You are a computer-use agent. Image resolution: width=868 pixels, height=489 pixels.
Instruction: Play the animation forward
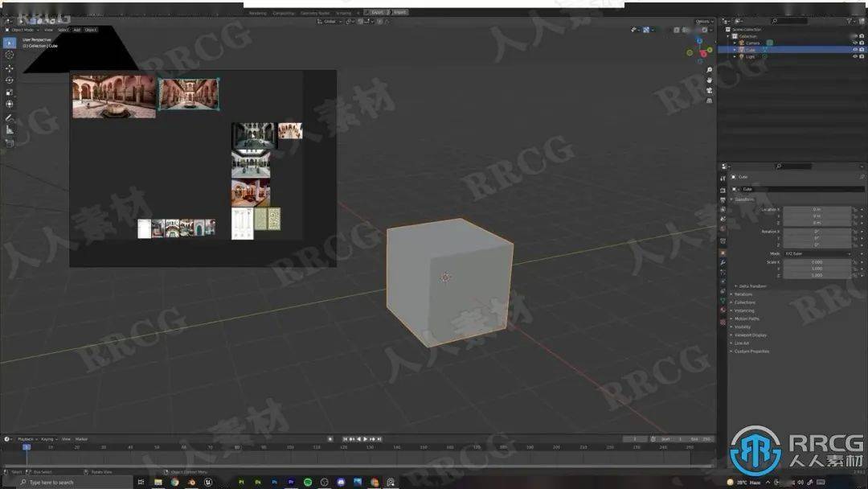pos(366,439)
